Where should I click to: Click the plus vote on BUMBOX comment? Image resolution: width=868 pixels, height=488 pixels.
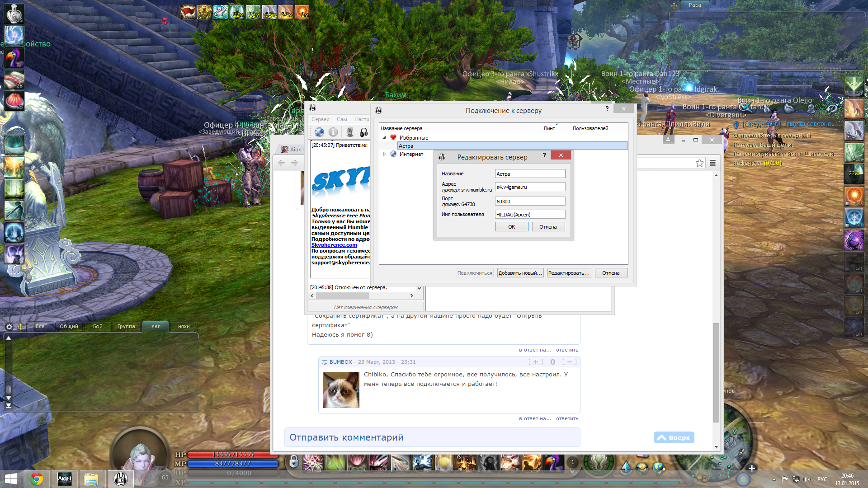coord(535,362)
